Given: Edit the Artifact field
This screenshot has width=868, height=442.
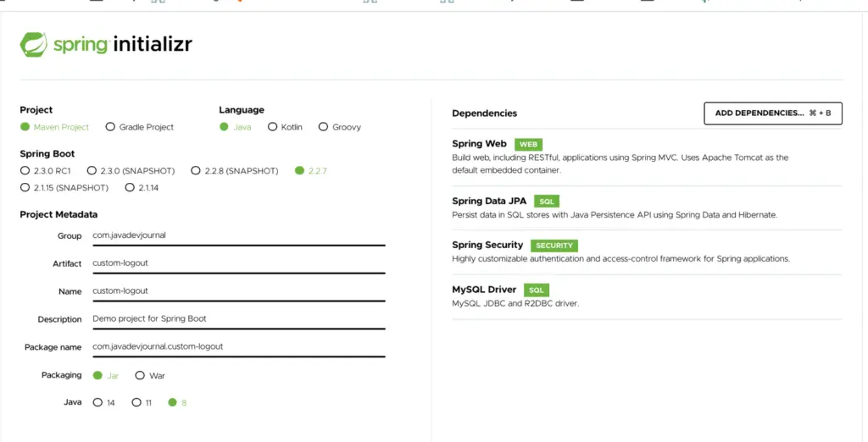Looking at the screenshot, I should point(238,263).
